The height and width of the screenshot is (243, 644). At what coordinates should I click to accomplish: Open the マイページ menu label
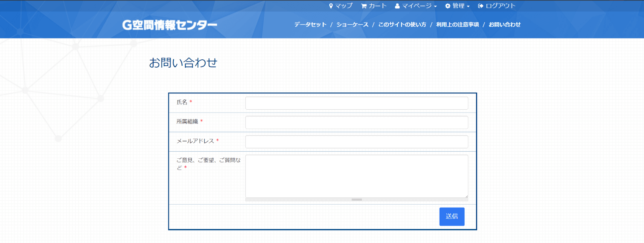417,6
